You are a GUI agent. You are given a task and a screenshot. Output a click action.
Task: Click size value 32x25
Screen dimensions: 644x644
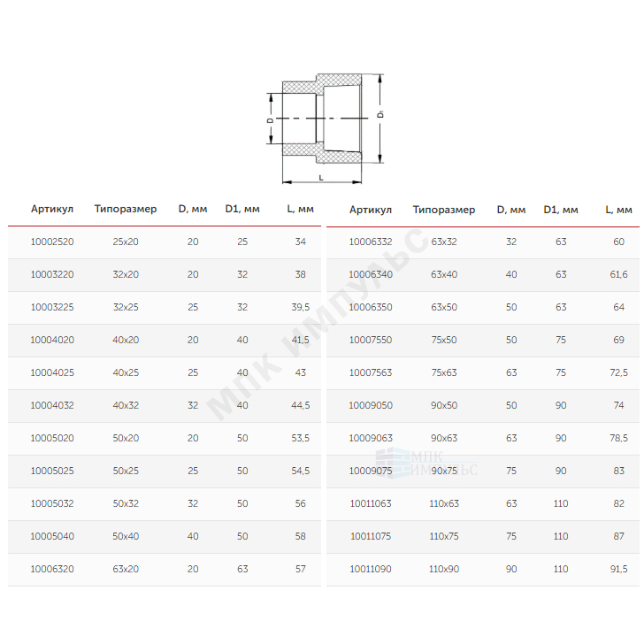pos(126,307)
